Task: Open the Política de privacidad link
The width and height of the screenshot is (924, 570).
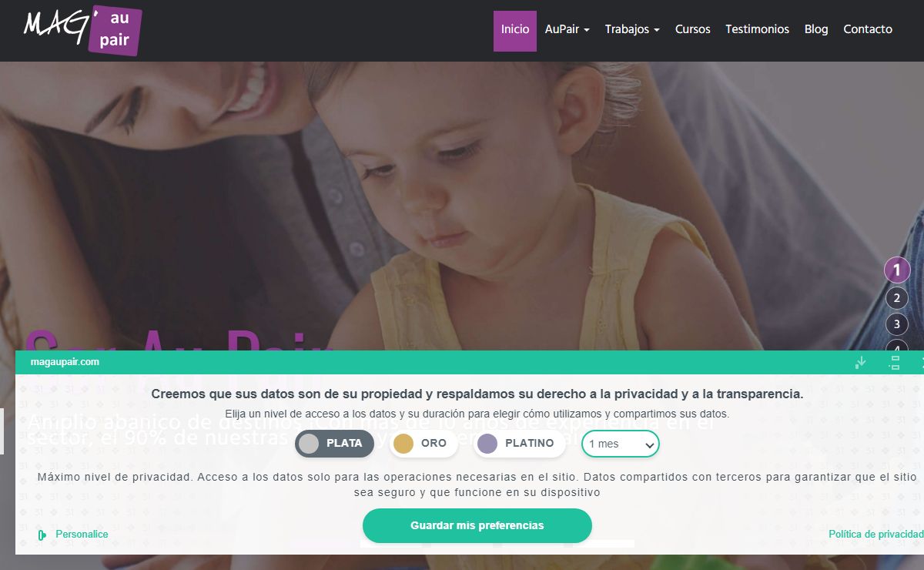Action: 876,535
